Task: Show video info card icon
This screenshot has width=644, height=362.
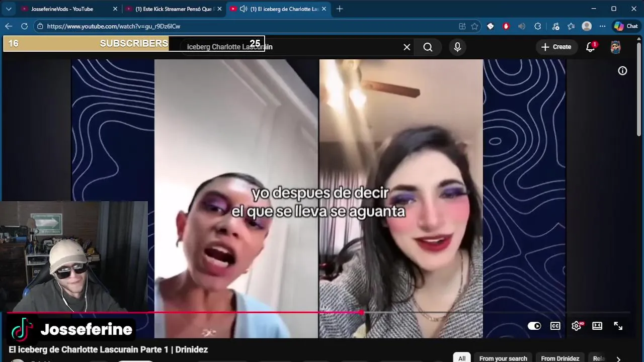Action: click(622, 71)
